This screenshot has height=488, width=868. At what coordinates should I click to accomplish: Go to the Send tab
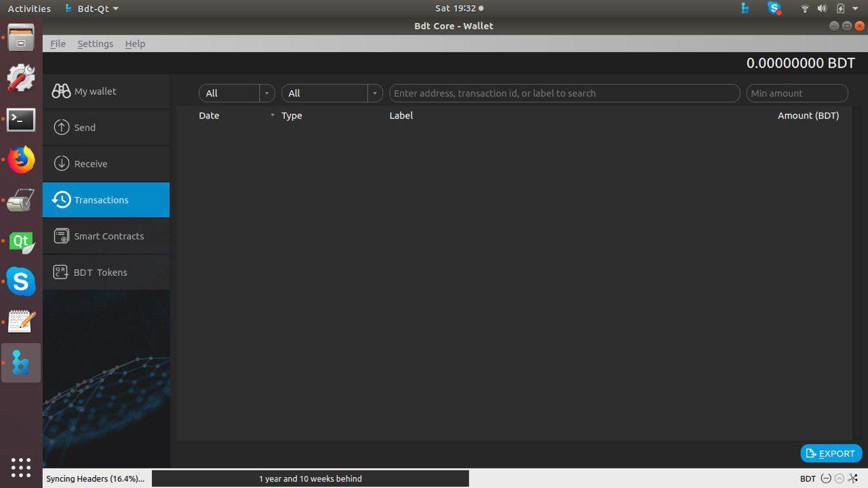coord(106,127)
